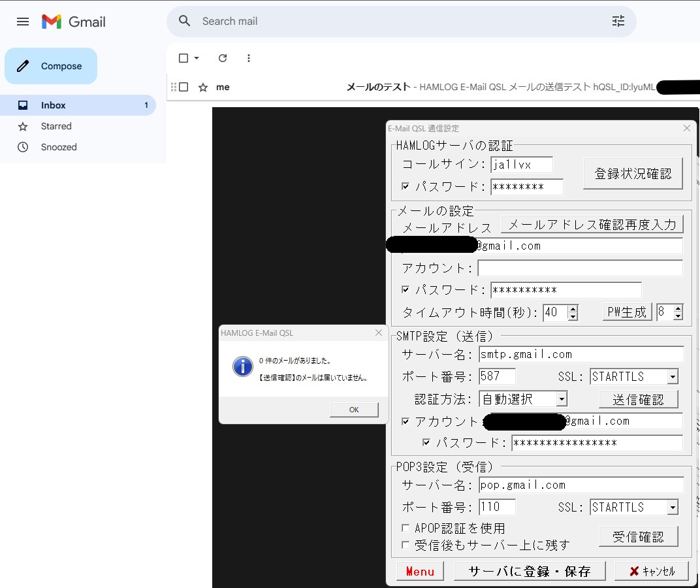Open the three-dot More options menu

click(248, 58)
